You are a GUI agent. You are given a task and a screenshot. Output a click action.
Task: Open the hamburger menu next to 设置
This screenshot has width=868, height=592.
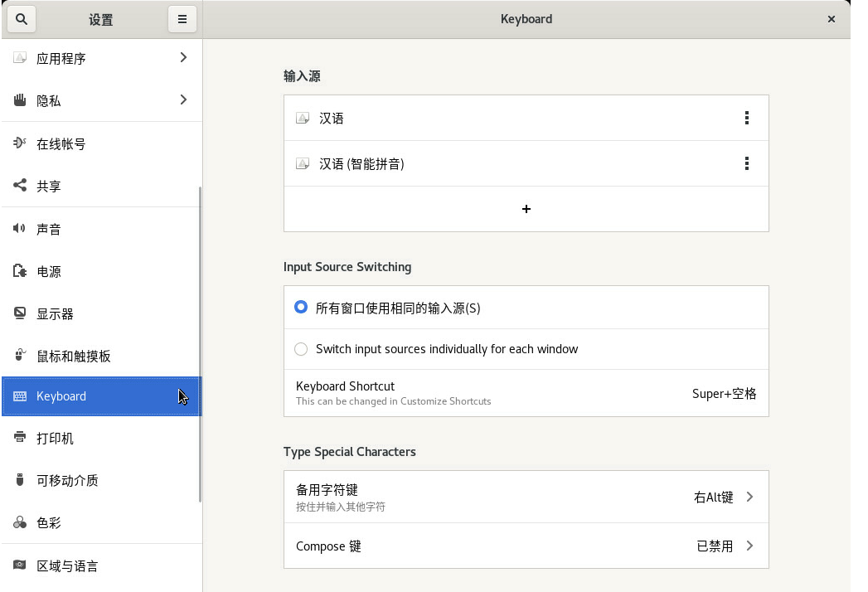[x=182, y=19]
